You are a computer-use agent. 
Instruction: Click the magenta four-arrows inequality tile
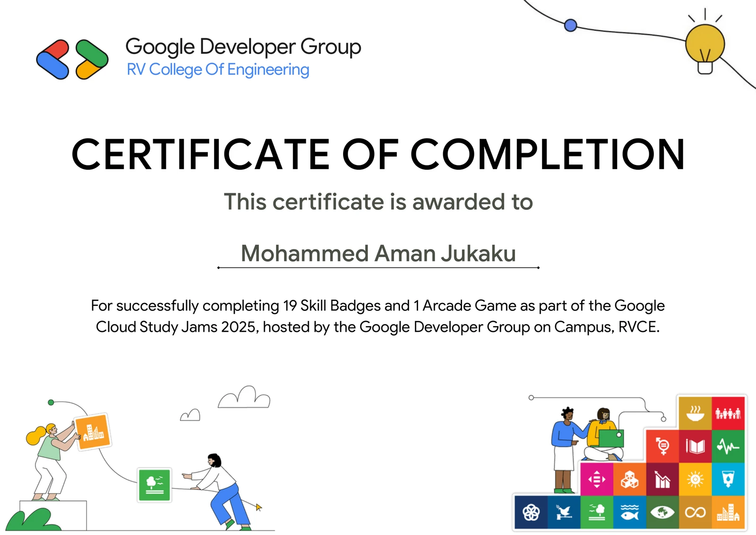pos(597,479)
